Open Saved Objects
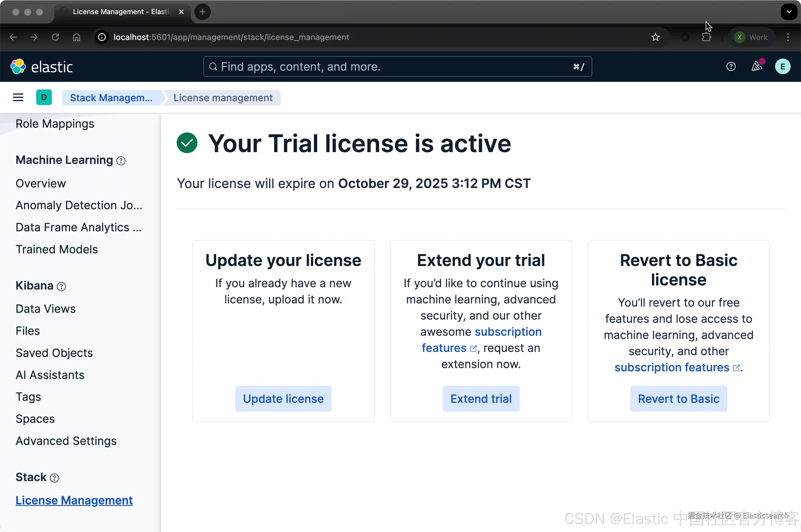Screen dimensions: 801x532 pyautogui.click(x=54, y=353)
